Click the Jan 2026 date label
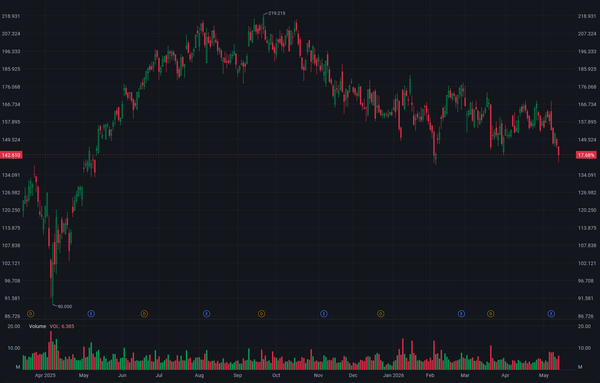Viewport: 600px width, 383px height. [x=393, y=375]
